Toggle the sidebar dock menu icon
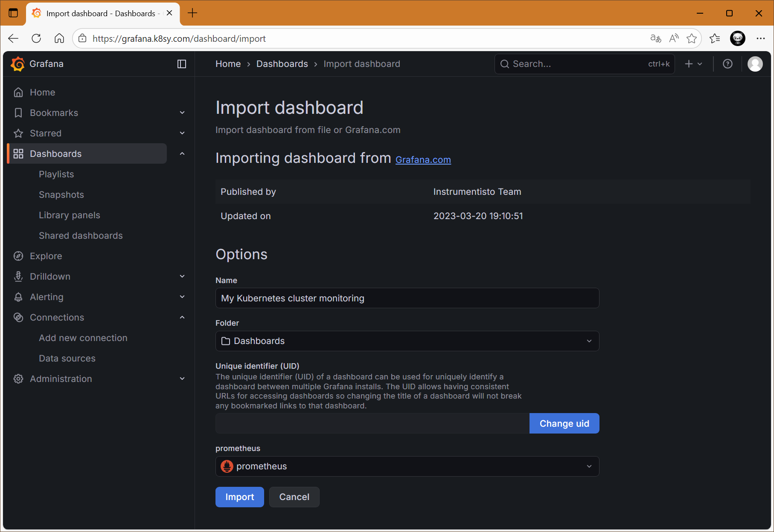774x532 pixels. coord(182,64)
